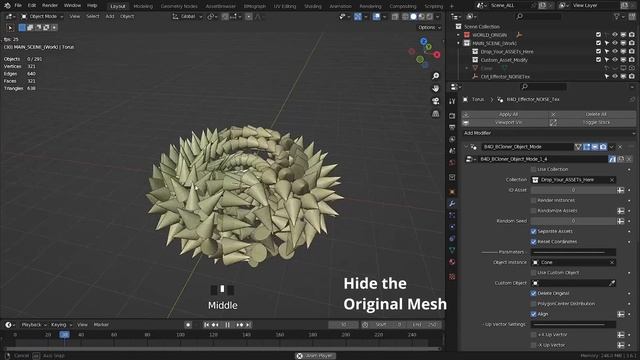
Task: Toggle Use Custom Object checkbox
Action: coord(533,273)
